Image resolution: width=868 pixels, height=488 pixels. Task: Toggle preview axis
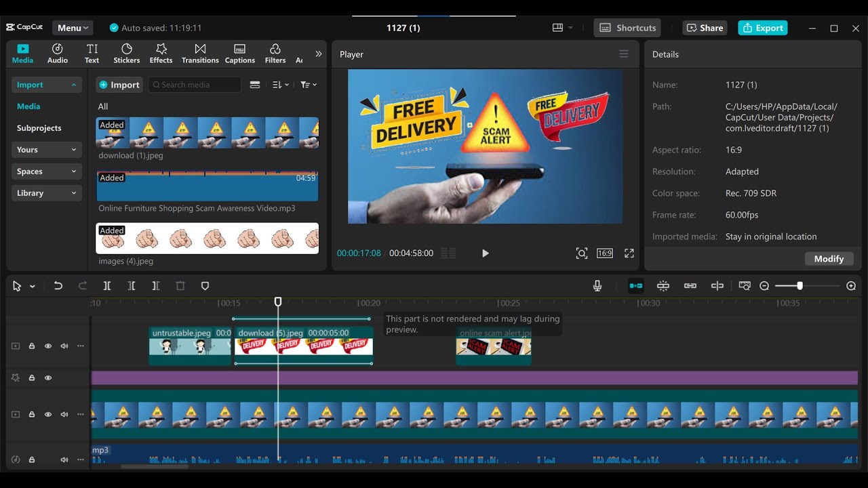point(717,286)
